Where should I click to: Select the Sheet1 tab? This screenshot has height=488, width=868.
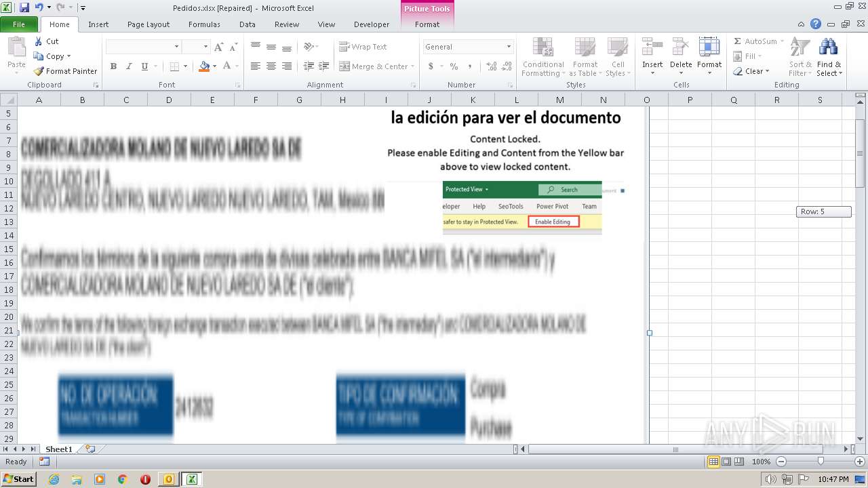[x=59, y=449]
